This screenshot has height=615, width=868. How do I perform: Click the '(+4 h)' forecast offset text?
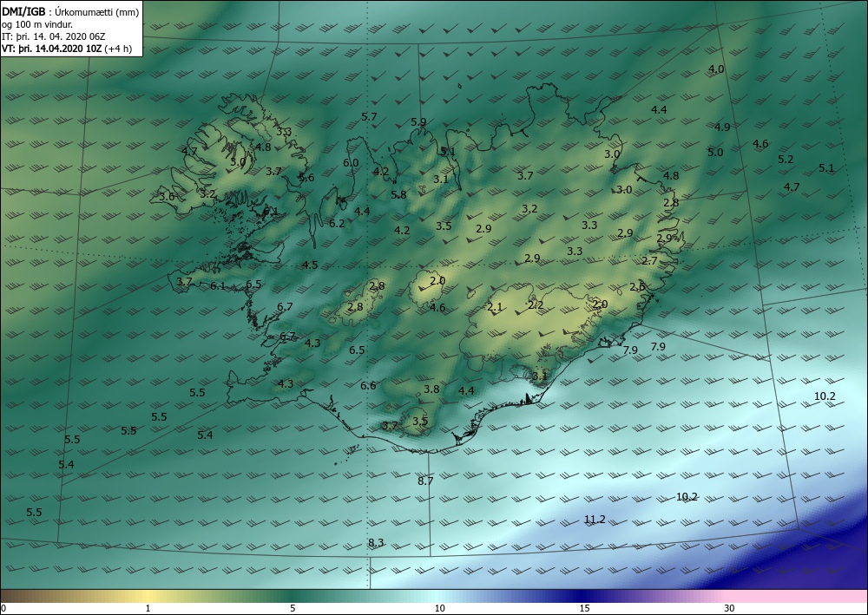pyautogui.click(x=118, y=49)
